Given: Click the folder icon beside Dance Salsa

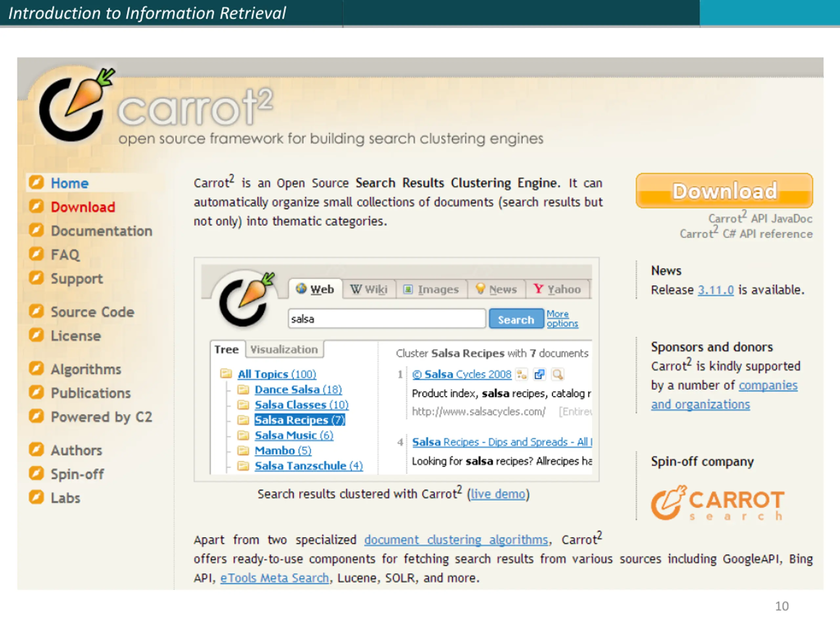Looking at the screenshot, I should coord(243,389).
